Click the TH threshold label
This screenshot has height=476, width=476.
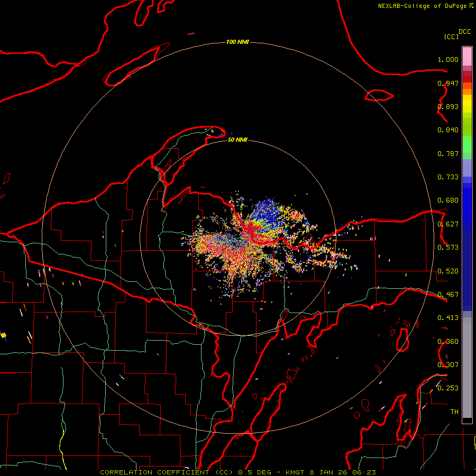[454, 412]
